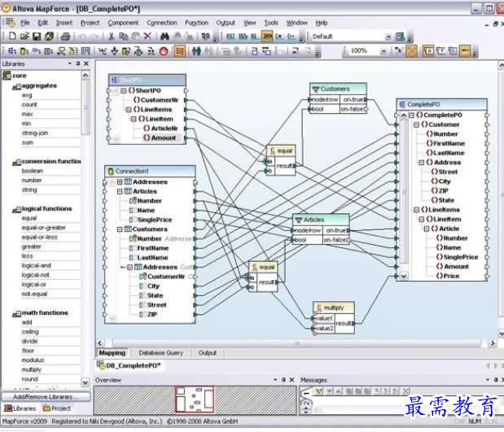Print the mapping
Image resolution: width=504 pixels, height=432 pixels.
tap(66, 37)
